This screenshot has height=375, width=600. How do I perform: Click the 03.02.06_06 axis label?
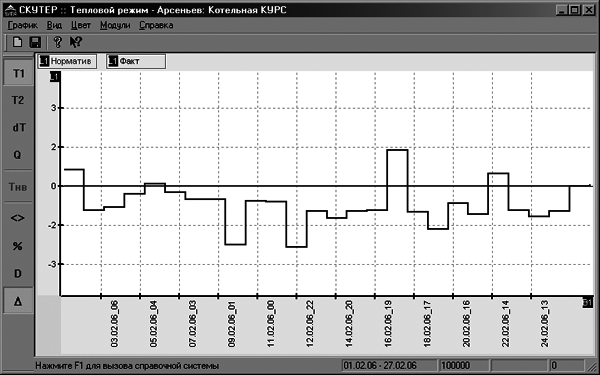[x=114, y=324]
